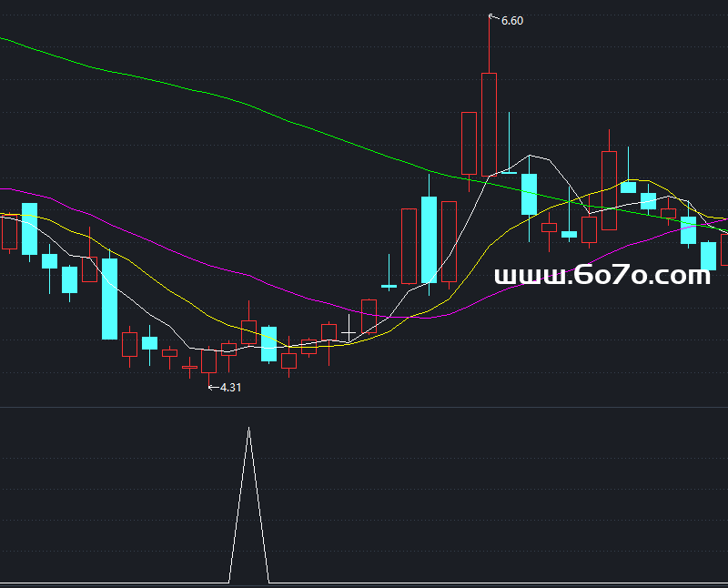728x588 pixels.
Task: Click the www.6o7o.com watermark text
Action: pos(602,275)
